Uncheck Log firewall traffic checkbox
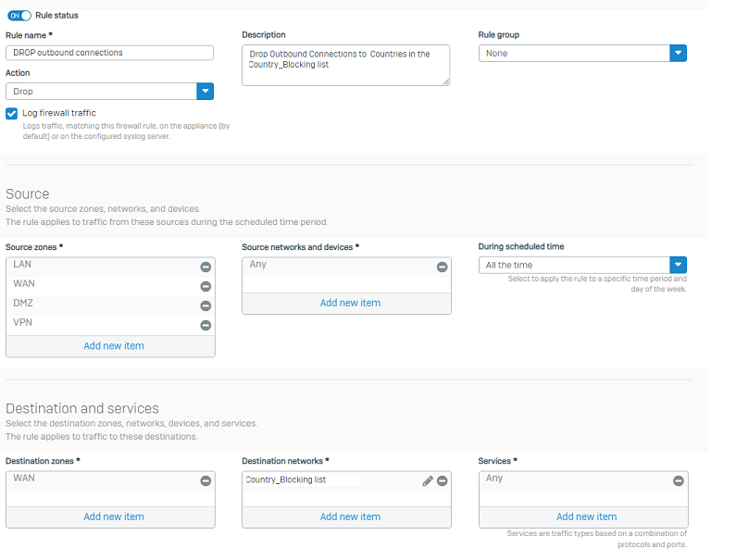 tap(12, 114)
